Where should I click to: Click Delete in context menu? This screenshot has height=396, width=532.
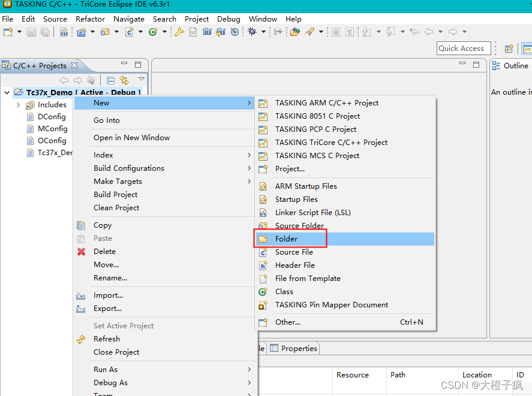pyautogui.click(x=164, y=252)
